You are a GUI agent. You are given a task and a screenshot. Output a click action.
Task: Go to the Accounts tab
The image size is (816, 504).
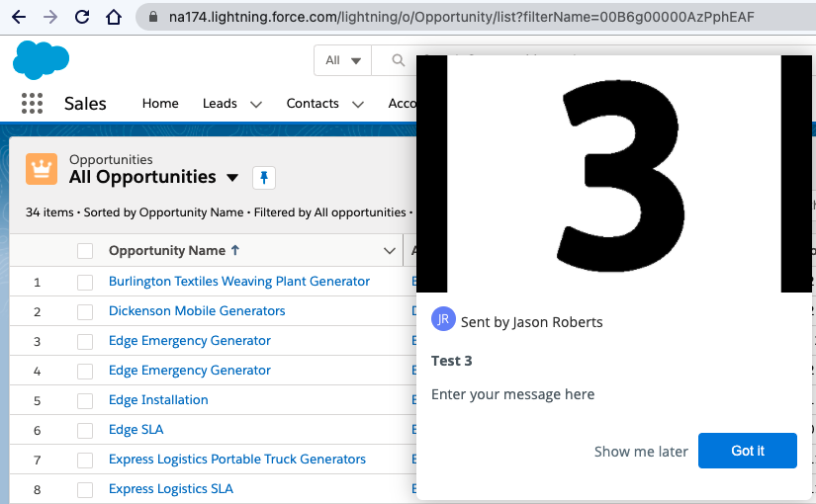[x=403, y=104]
